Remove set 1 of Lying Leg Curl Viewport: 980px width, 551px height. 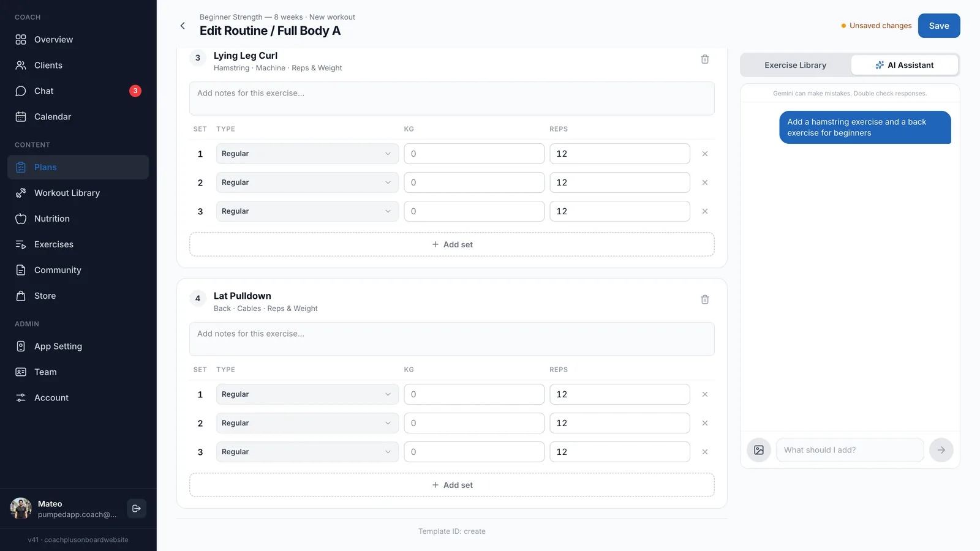(x=705, y=154)
